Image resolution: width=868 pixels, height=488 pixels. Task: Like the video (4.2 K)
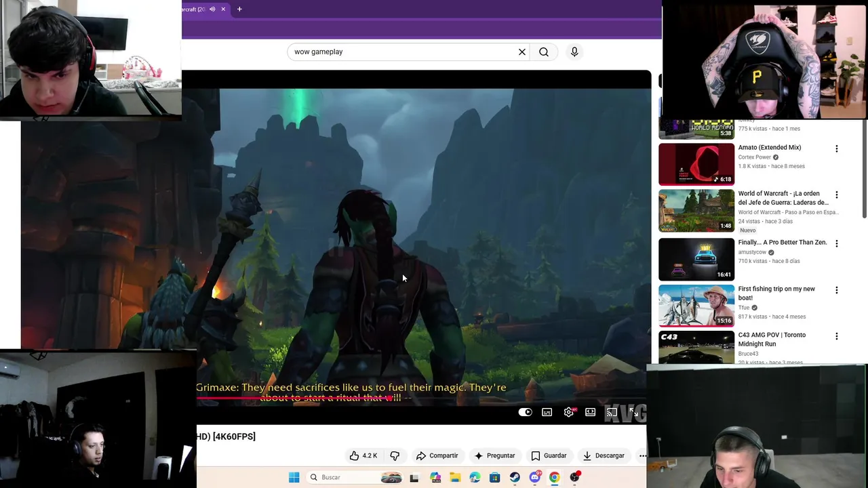tap(363, 455)
